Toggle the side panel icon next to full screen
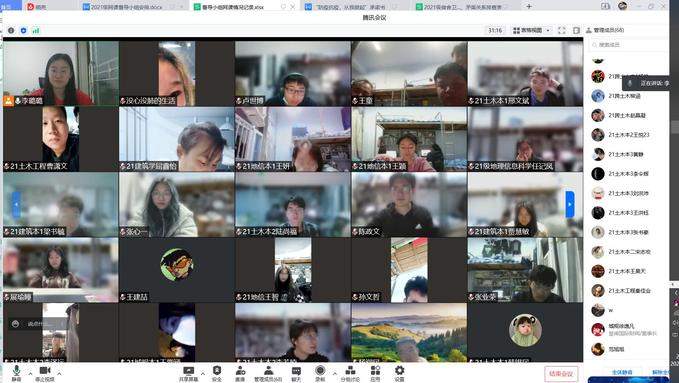The image size is (679, 383). [576, 30]
